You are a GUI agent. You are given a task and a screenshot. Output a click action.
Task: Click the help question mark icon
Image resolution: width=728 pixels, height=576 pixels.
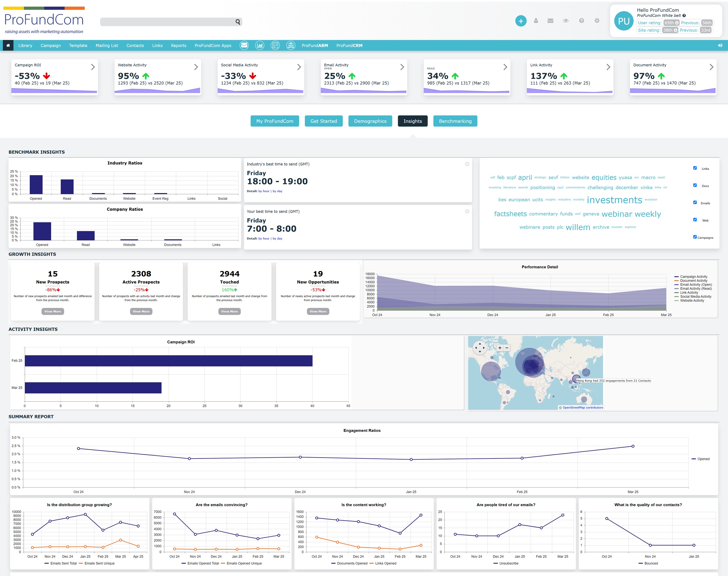click(581, 21)
